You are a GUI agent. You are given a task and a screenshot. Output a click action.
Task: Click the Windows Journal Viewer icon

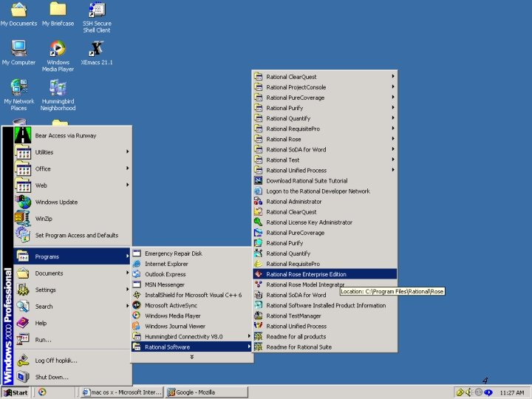coord(137,326)
